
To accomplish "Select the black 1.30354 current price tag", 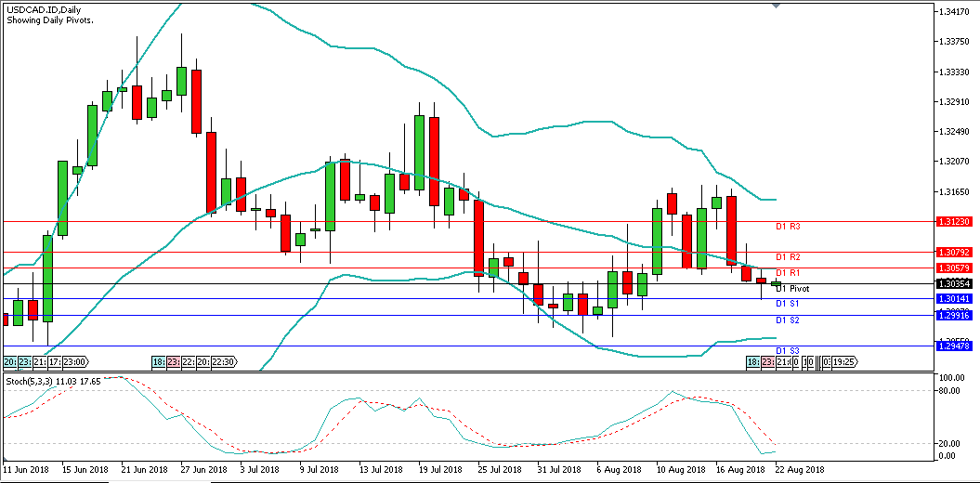I will (x=954, y=283).
